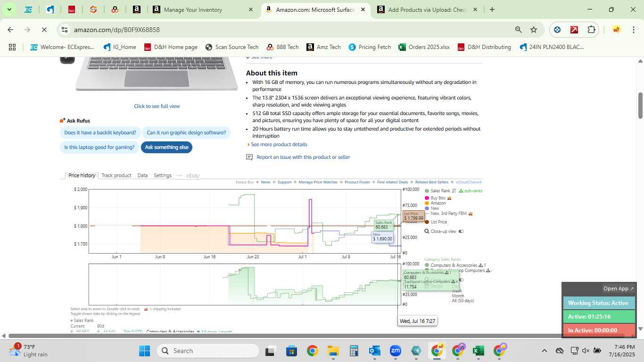This screenshot has width=644, height=362.
Task: Switch to Add Products via Upload tab
Action: click(427, 9)
